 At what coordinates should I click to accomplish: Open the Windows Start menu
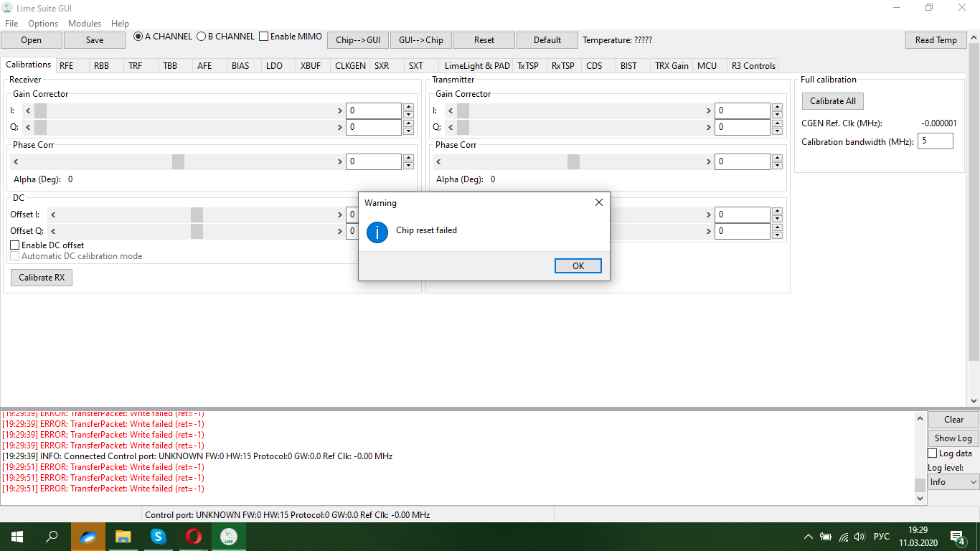pos(17,537)
